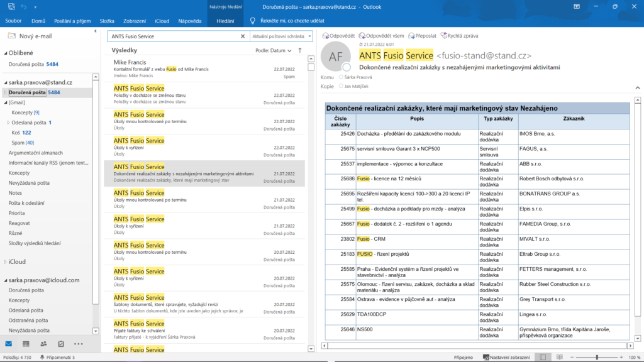Collapse the sarka.praxova@stand.cz account tree
Image resolution: width=644 pixels, height=362 pixels.
tap(5, 82)
